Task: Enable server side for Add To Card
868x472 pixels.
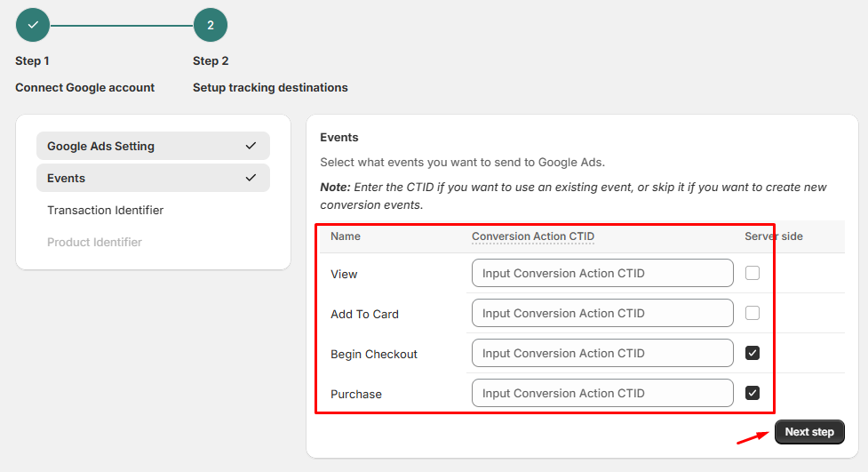Action: (x=753, y=313)
